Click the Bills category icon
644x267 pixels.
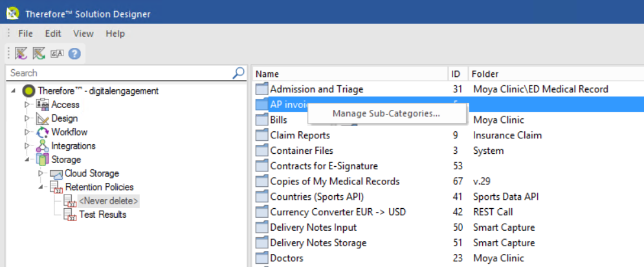pyautogui.click(x=261, y=120)
